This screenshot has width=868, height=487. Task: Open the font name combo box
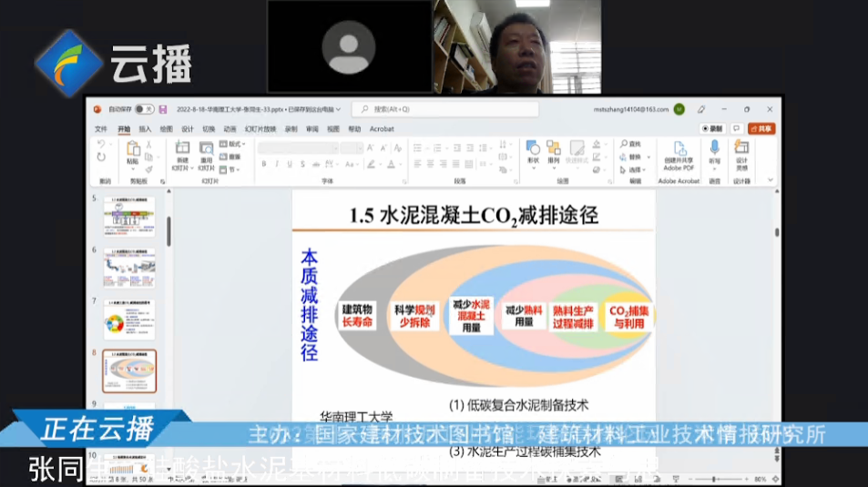[298, 147]
